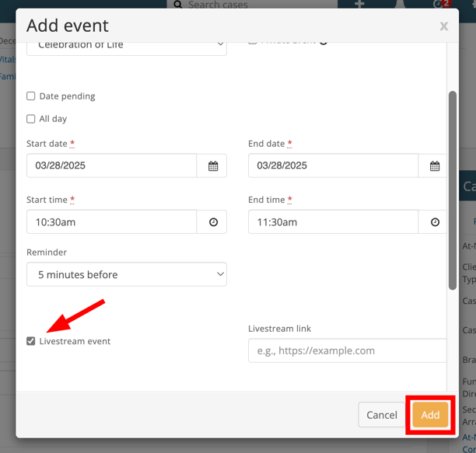Click into the Start date field
Viewport: 476px width, 453px height.
click(111, 166)
